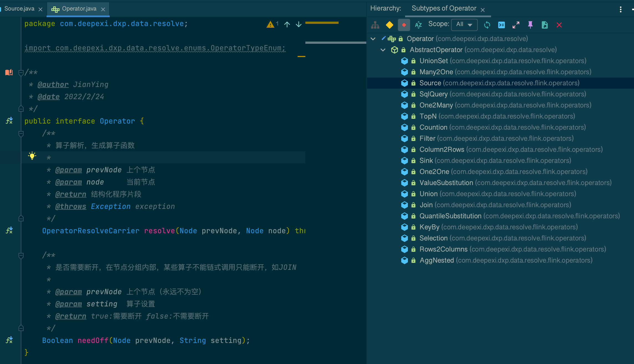Screen dimensions: 634x364
Task: Click OperatorResolveCarrier return type
Action: pyautogui.click(x=91, y=231)
